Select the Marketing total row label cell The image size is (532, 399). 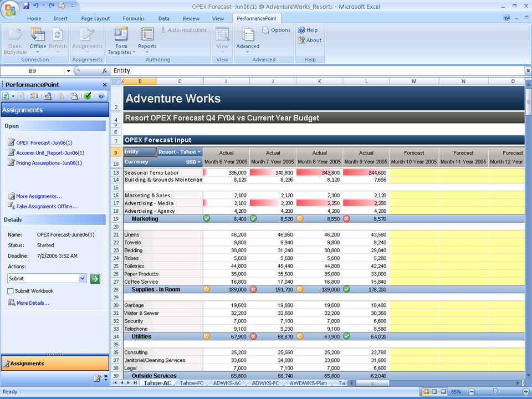click(163, 219)
